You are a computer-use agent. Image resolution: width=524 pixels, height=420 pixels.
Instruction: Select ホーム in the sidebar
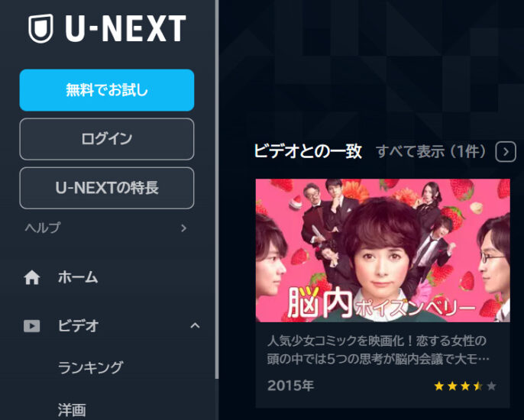coord(78,277)
